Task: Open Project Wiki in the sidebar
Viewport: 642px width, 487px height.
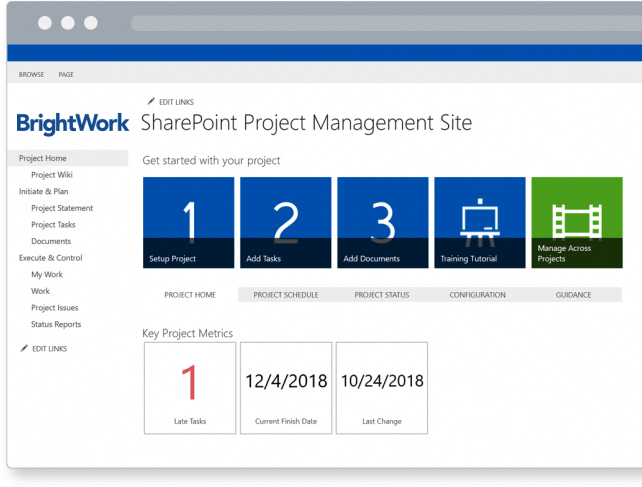Action: (x=52, y=175)
